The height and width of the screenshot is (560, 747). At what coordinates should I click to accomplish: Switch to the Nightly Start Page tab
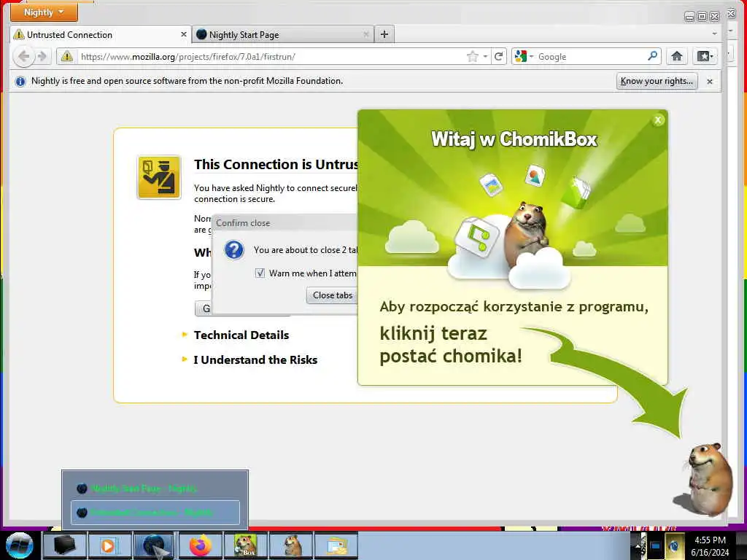pos(283,35)
